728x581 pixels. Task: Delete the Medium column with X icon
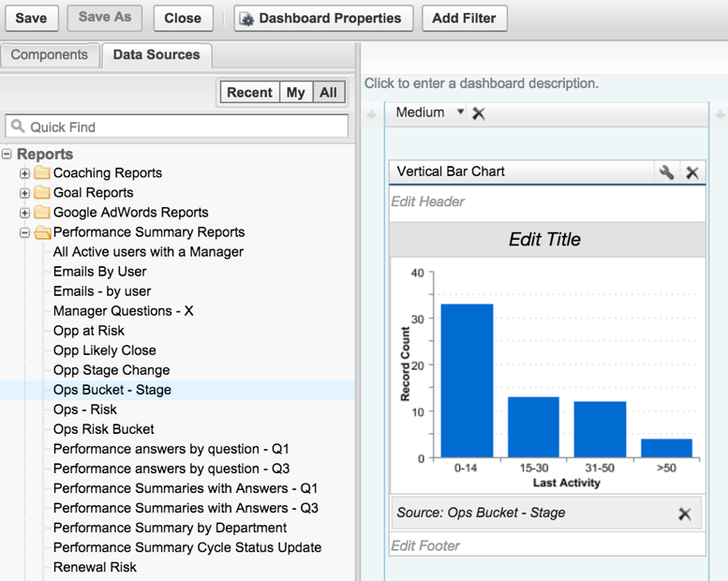[x=479, y=113]
